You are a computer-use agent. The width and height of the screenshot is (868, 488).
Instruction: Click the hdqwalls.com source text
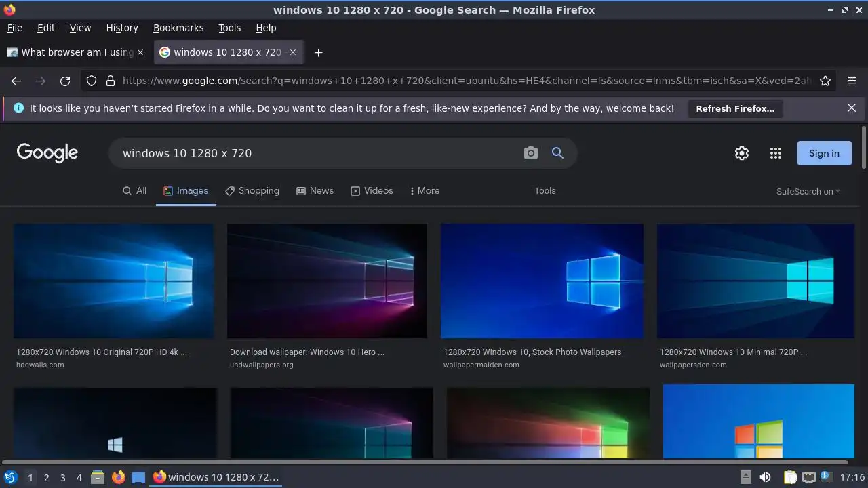40,365
